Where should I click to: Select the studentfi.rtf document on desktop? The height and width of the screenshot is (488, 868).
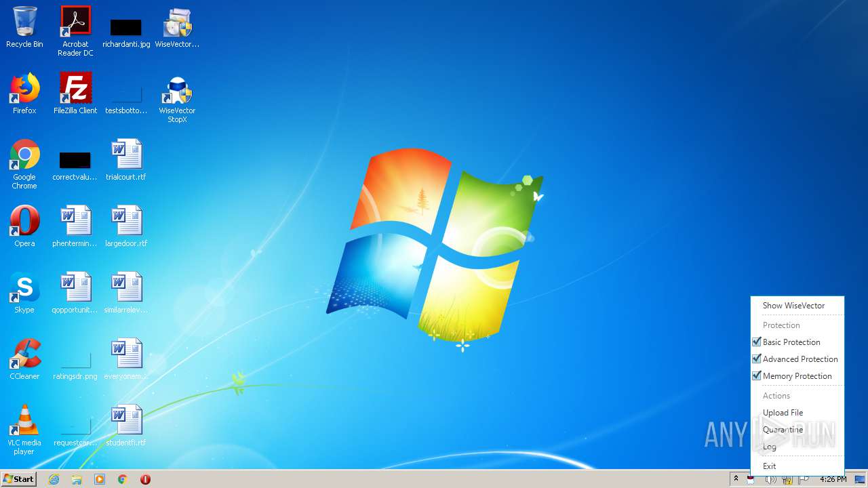126,426
